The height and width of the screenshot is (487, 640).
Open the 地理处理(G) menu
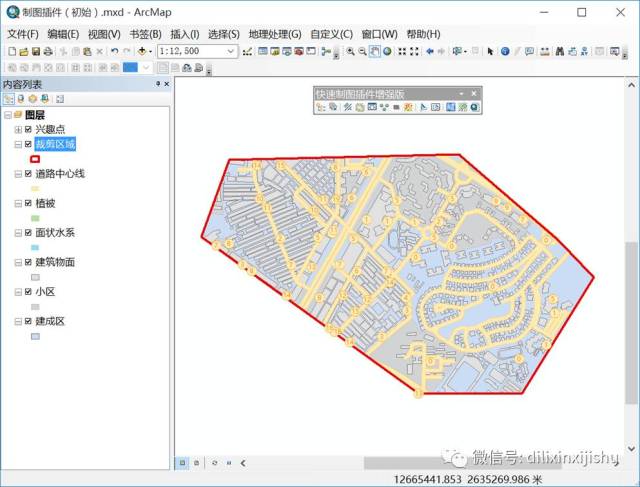(x=275, y=34)
